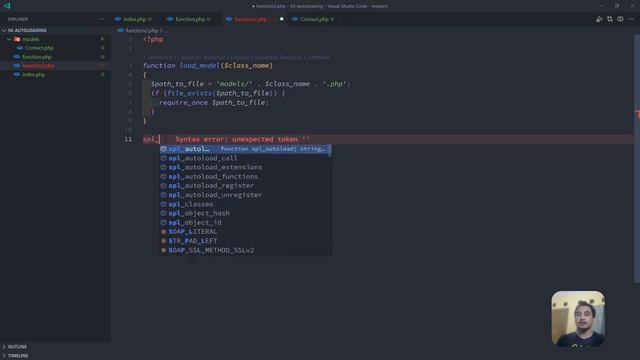Open Explorer views and more actions menu
Image resolution: width=640 pixels, height=360 pixels.
tap(101, 19)
